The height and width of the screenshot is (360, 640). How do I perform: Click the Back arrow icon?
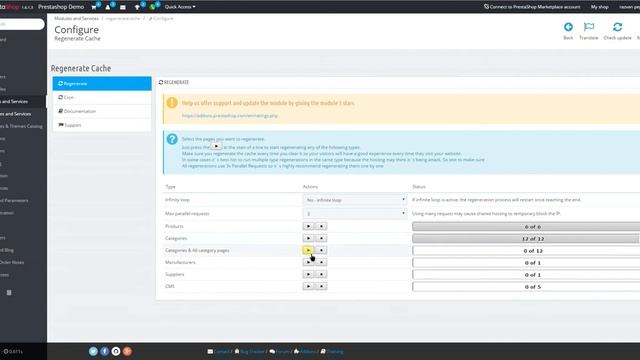click(x=568, y=27)
